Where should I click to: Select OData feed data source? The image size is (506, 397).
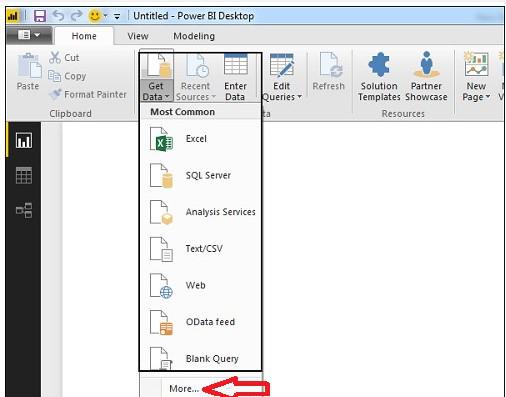[200, 322]
